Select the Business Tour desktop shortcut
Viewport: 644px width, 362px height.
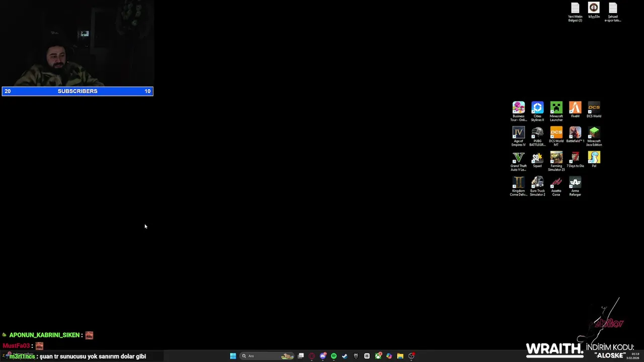click(518, 112)
